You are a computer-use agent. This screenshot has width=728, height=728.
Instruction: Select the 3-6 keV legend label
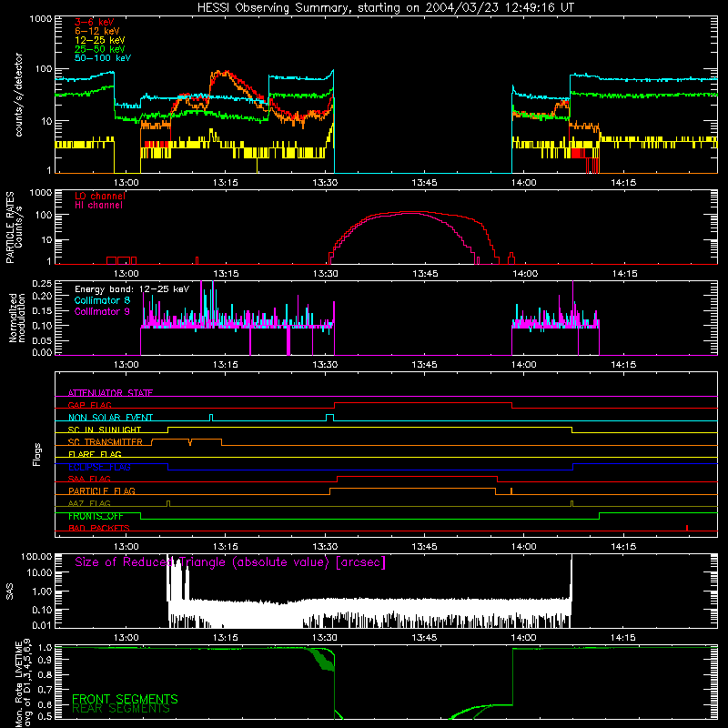point(94,22)
